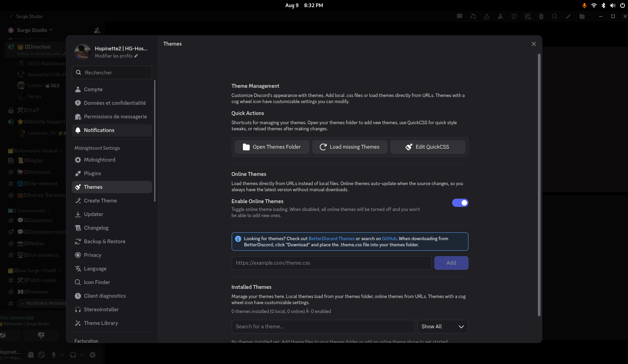The height and width of the screenshot is (364, 628).
Task: Click the Rechercher settings search box
Action: click(x=112, y=72)
